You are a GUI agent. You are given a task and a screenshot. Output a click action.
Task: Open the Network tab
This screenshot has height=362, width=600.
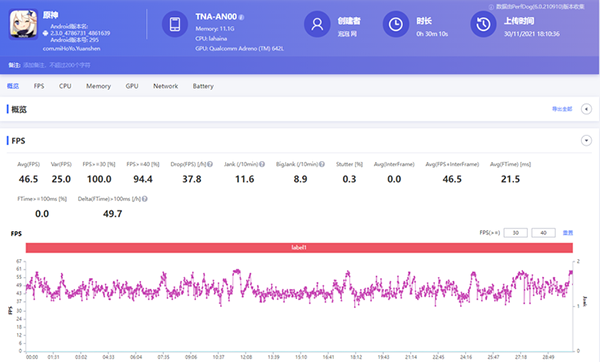[166, 86]
